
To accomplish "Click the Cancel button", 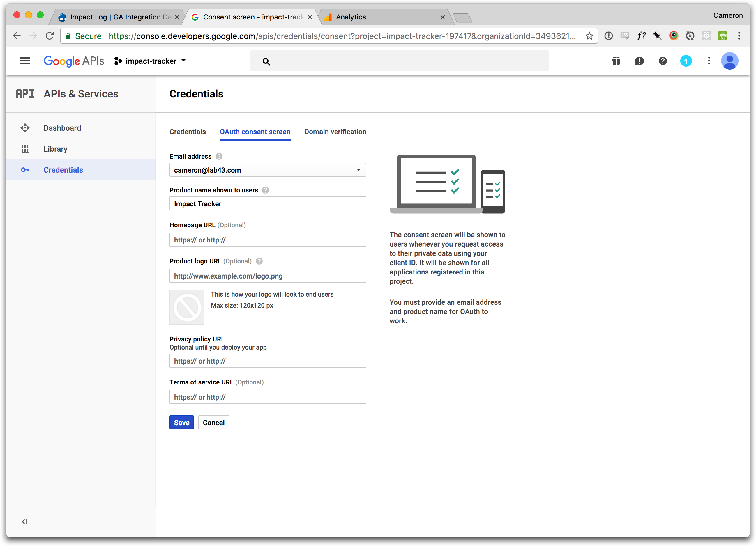I will (x=213, y=422).
